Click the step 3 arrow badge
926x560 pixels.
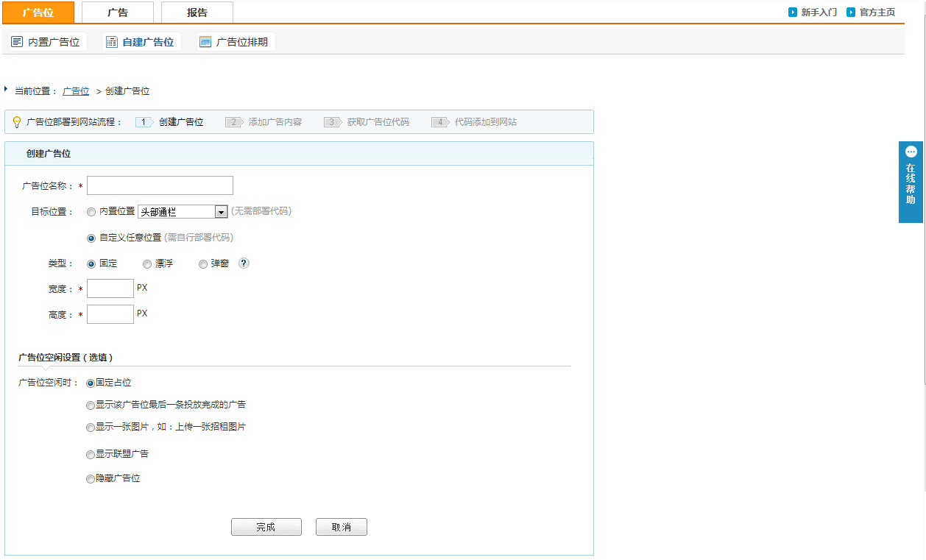(333, 122)
